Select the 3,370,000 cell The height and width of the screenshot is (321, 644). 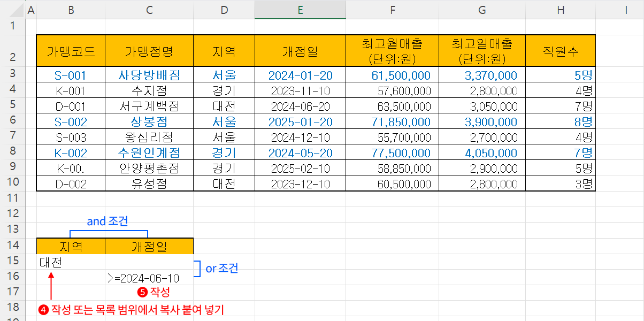tap(482, 74)
